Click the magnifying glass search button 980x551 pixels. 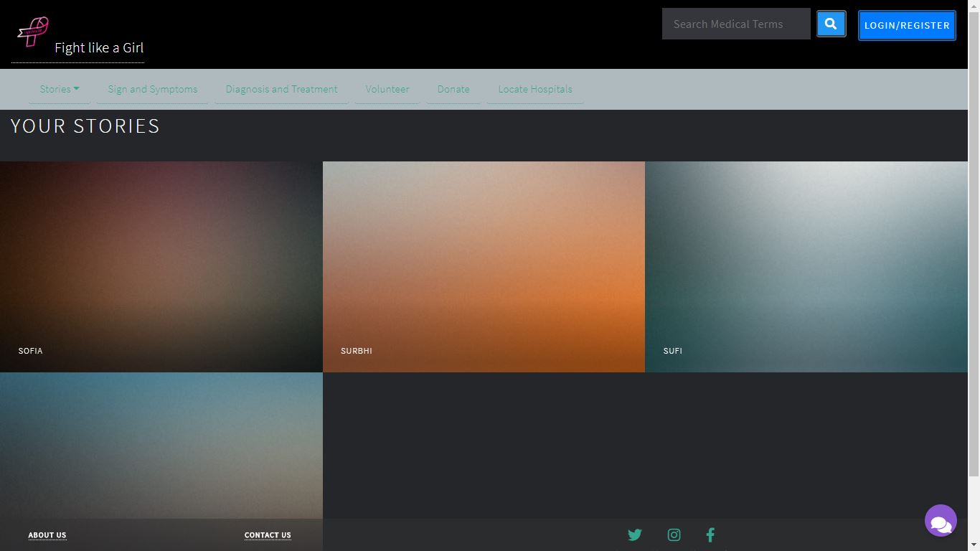pyautogui.click(x=831, y=24)
